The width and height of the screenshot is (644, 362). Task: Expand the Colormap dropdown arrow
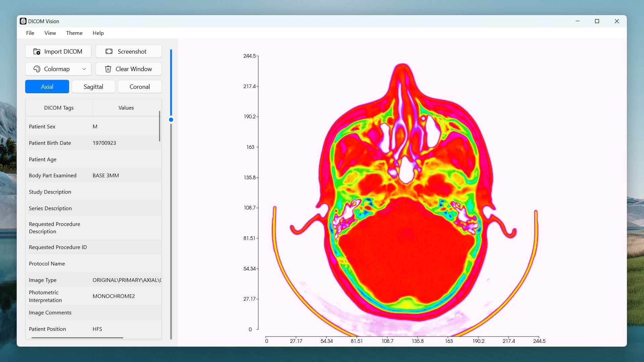click(x=84, y=69)
